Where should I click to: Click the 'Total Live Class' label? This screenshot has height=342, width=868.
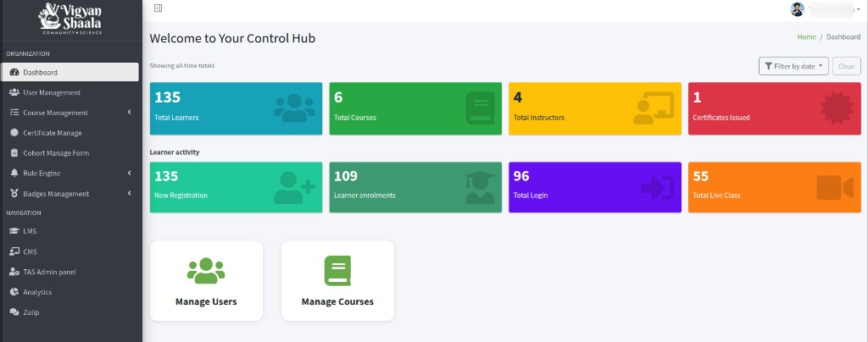[x=716, y=195]
